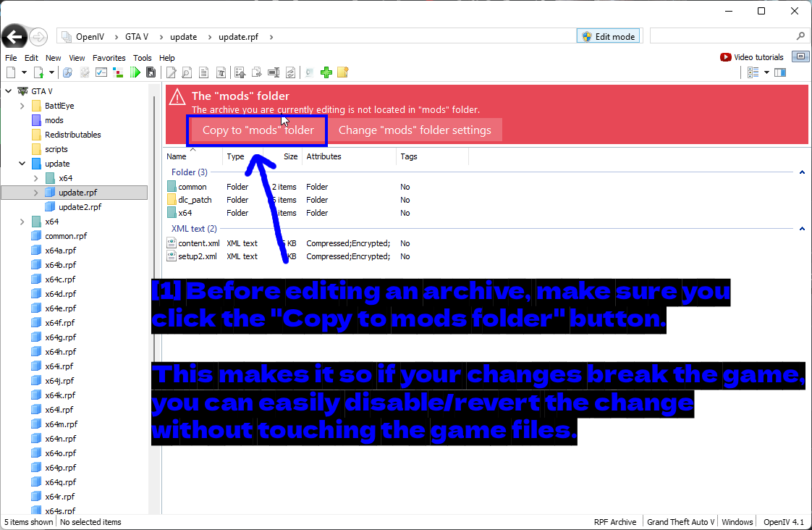Select the mods folder in tree

(54, 120)
